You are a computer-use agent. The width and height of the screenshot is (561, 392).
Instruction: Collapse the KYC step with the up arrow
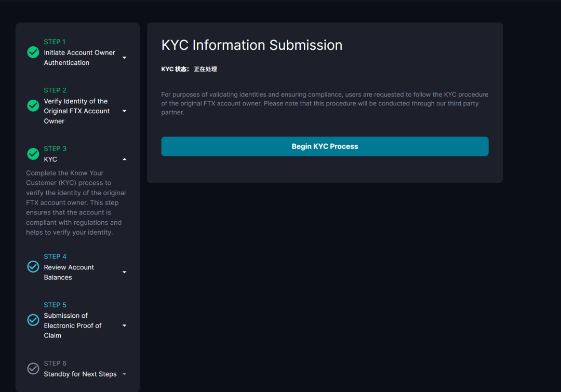point(124,159)
